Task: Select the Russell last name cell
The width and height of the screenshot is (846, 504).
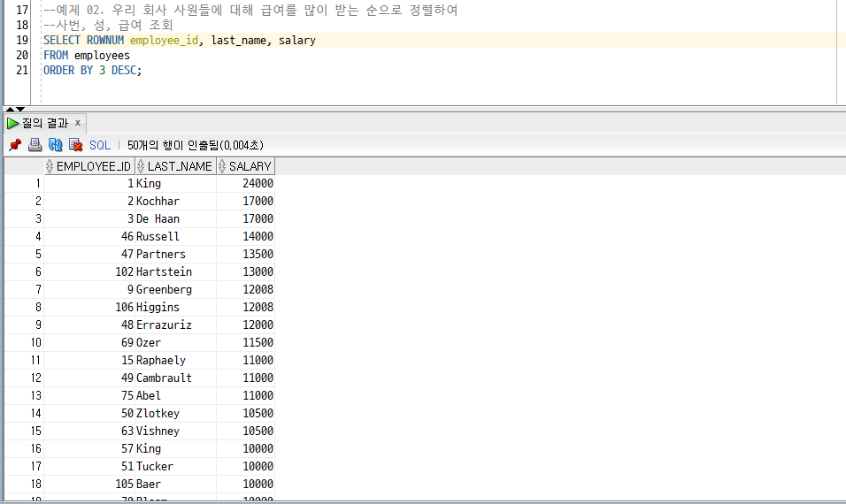Action: pyautogui.click(x=175, y=237)
